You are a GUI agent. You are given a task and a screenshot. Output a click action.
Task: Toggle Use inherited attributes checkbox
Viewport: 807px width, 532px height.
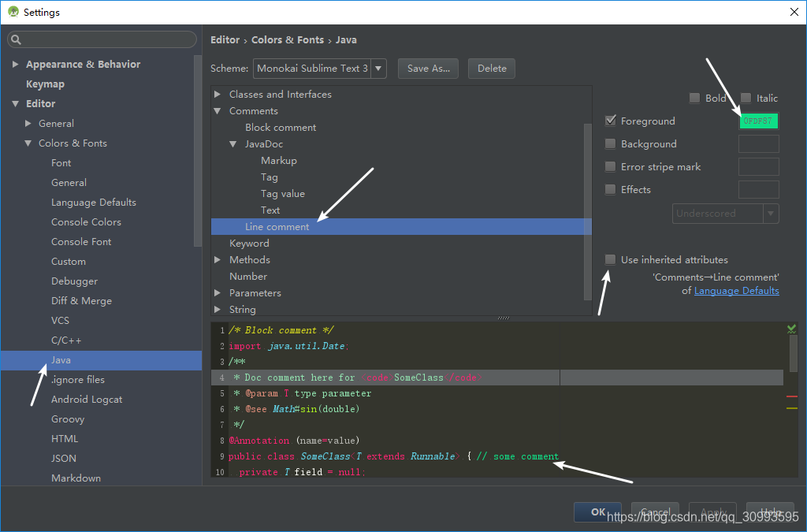[x=611, y=259]
